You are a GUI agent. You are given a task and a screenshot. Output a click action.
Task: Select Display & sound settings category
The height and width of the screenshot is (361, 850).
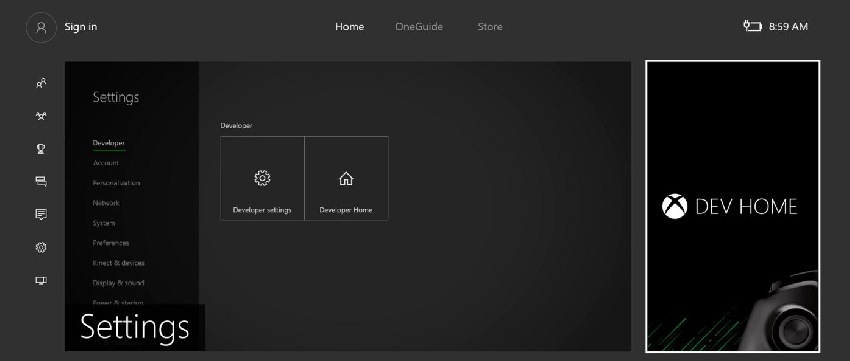(x=118, y=283)
